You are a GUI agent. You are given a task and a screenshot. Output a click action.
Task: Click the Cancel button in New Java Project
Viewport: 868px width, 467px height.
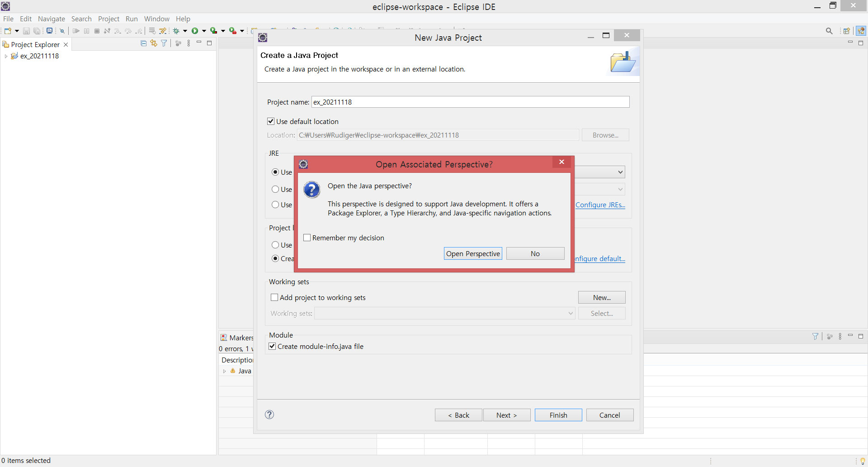[610, 415]
